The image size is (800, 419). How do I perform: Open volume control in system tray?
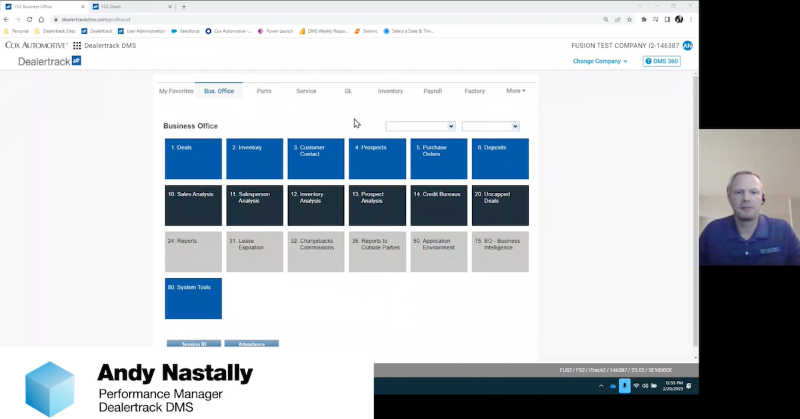coord(645,386)
